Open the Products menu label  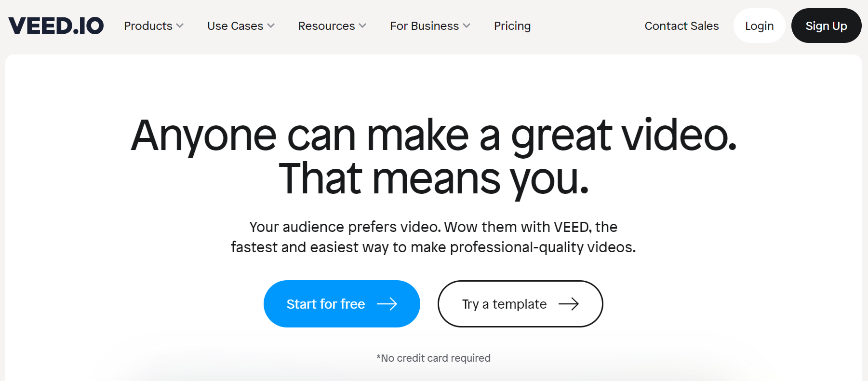[148, 26]
